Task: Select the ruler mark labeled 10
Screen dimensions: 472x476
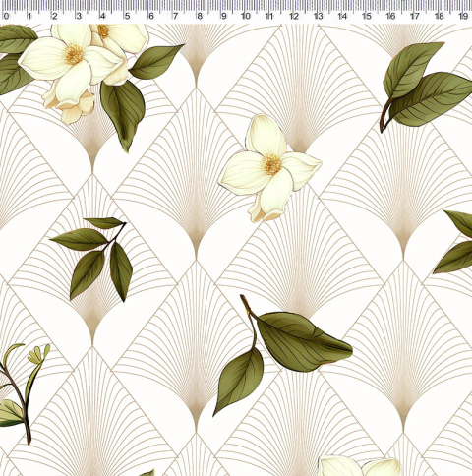Action: (246, 16)
